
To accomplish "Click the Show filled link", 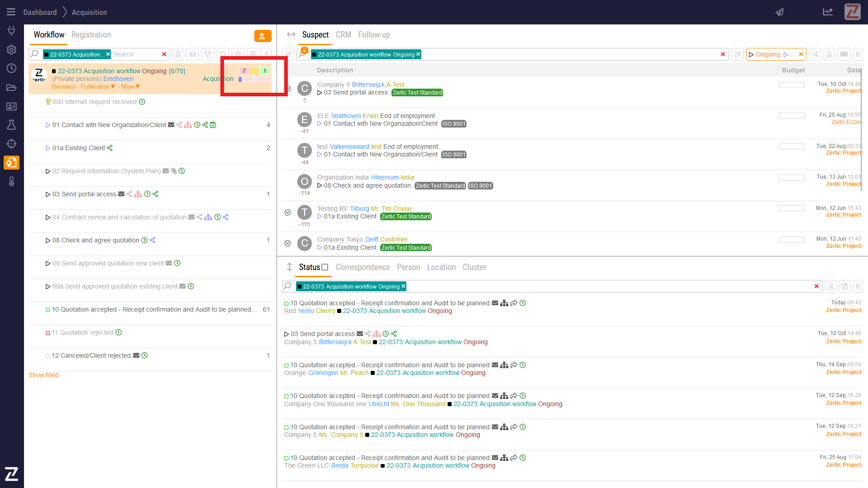I will [x=43, y=375].
